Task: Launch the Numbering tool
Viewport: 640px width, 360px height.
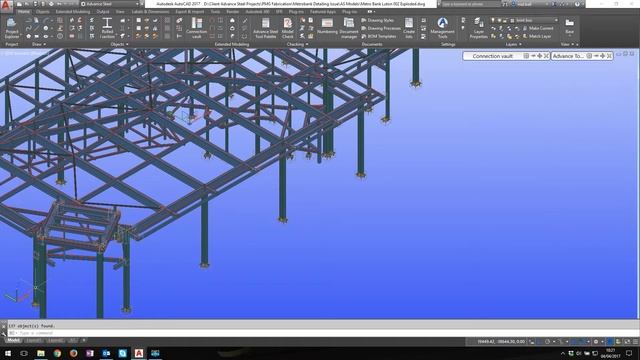Action: pos(327,26)
